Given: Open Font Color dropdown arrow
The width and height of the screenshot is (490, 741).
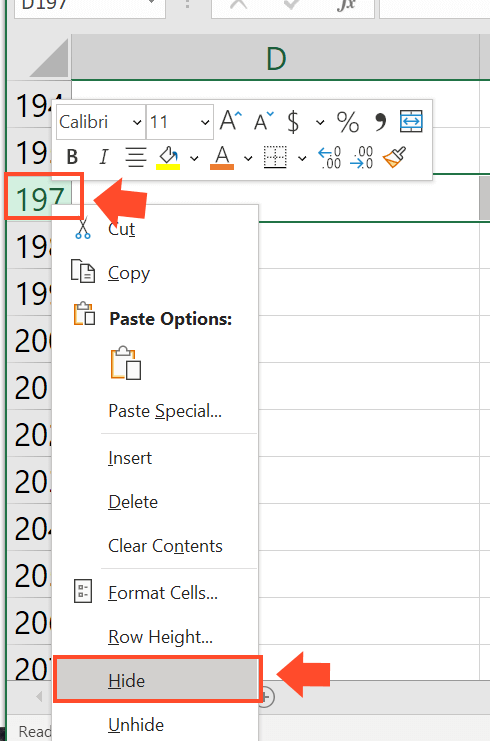Looking at the screenshot, I should click(x=248, y=158).
